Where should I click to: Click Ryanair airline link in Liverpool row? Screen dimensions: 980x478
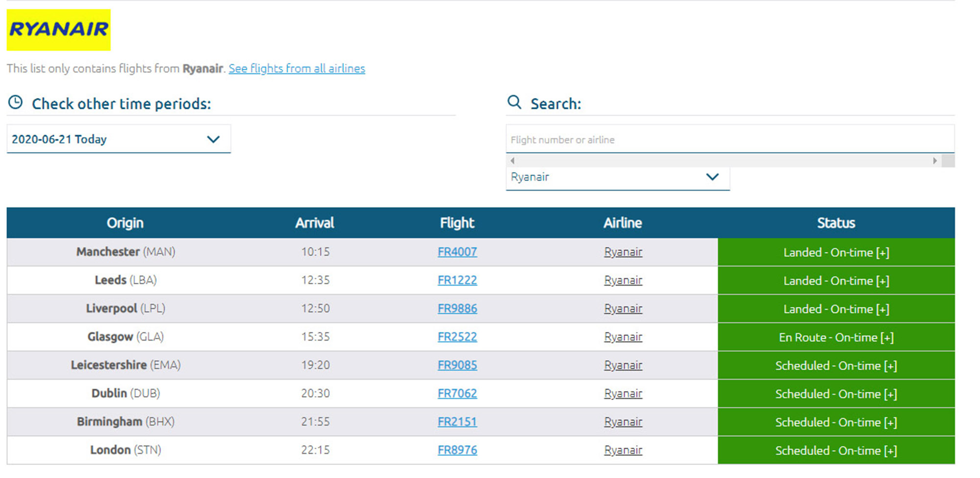[623, 308]
